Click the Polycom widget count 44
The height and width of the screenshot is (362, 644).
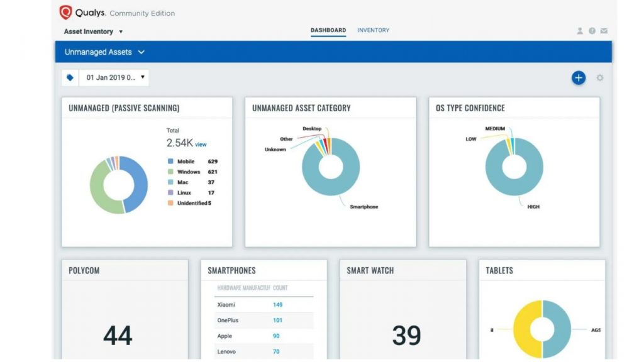(116, 336)
